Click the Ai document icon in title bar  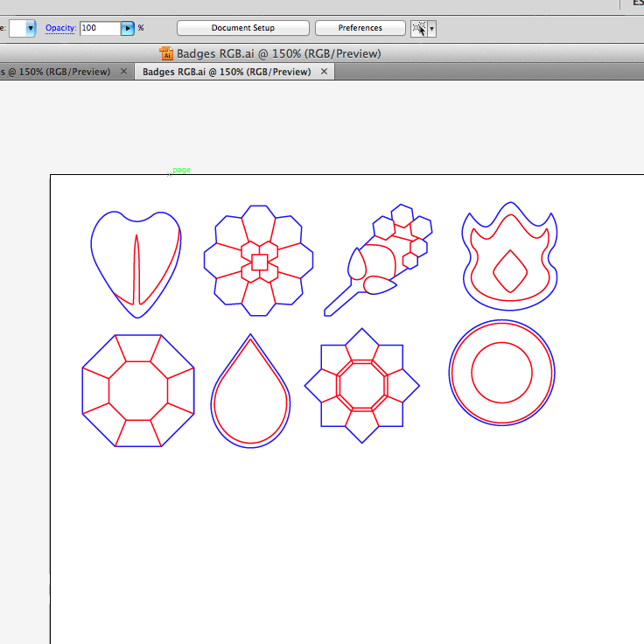click(x=166, y=53)
